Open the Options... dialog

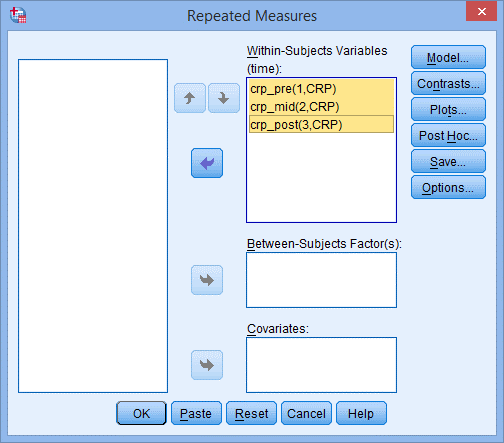click(x=448, y=187)
